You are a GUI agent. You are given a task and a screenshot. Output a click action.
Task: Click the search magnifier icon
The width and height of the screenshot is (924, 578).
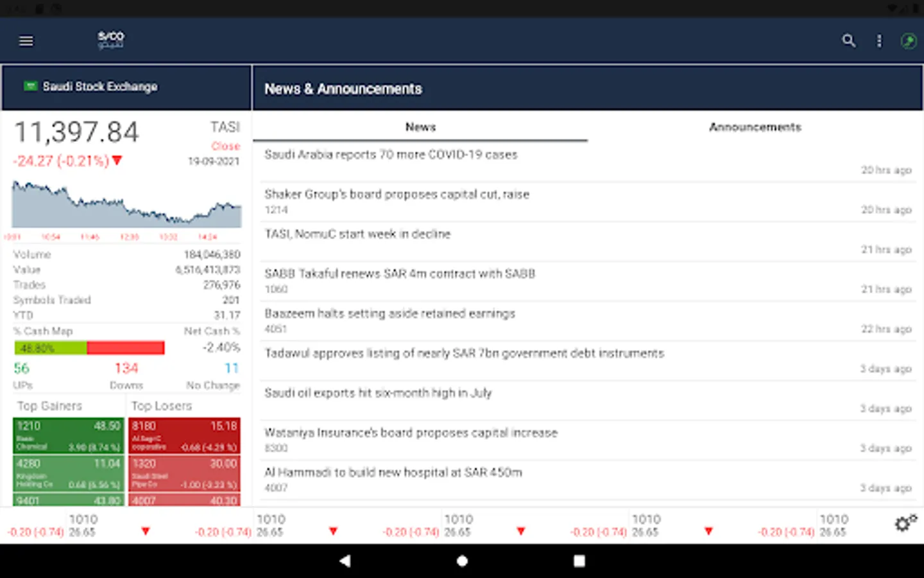[848, 41]
